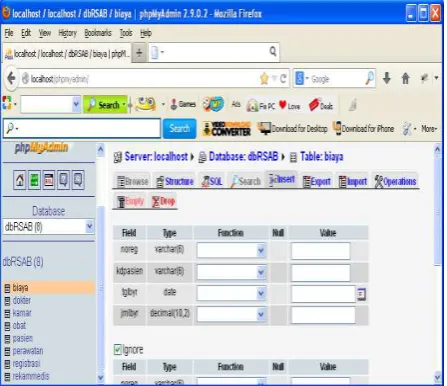The image size is (447, 386).
Task: Click Download for Desktop toolbar item
Action: coord(293,129)
